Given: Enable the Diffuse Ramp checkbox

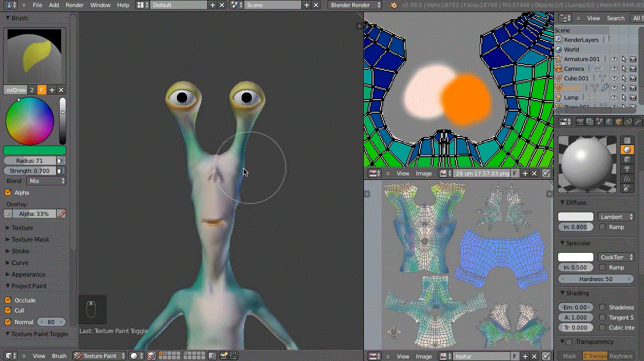Looking at the screenshot, I should tap(602, 227).
